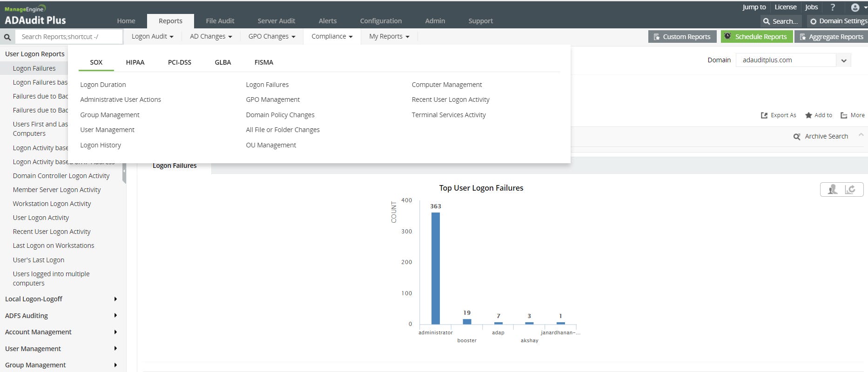Screen dimensions: 868x372
Task: Click the Add to star icon
Action: pyautogui.click(x=809, y=115)
